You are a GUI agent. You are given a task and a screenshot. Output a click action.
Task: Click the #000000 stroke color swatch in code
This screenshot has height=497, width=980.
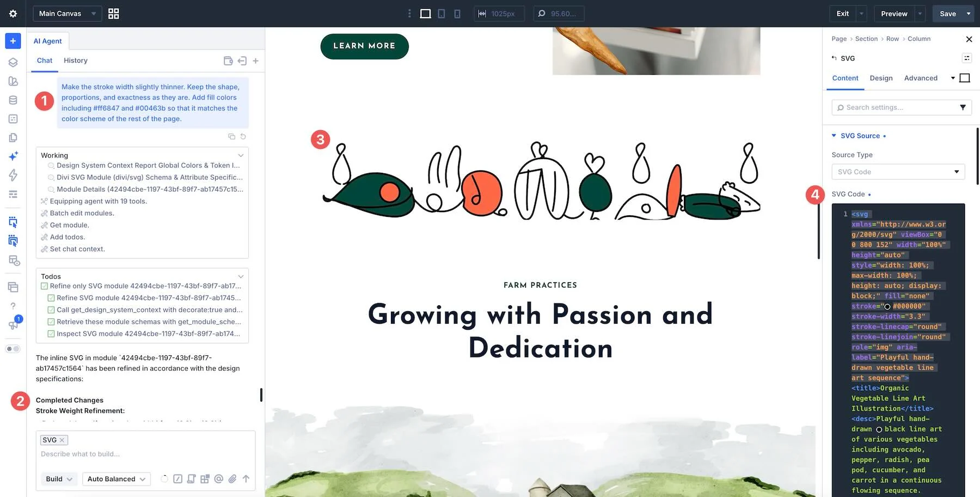point(887,307)
